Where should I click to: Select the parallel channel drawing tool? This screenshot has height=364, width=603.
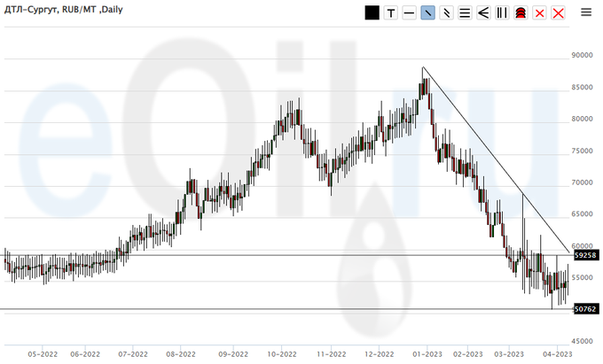pos(446,12)
